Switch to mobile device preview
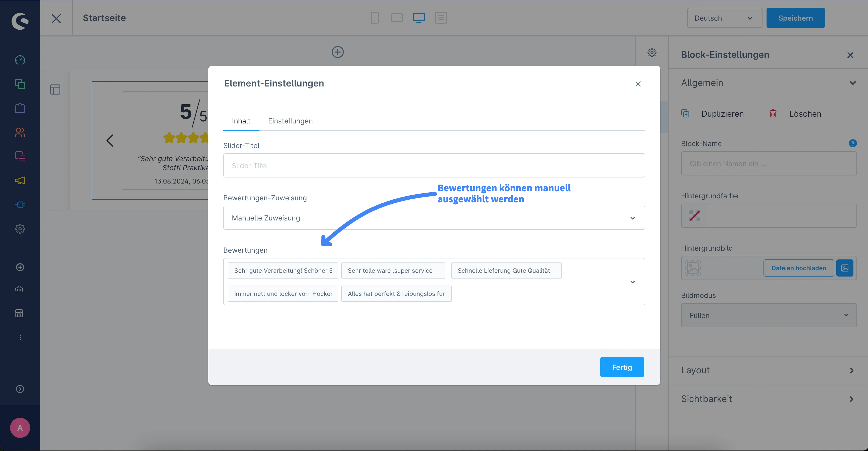The image size is (868, 451). (374, 18)
